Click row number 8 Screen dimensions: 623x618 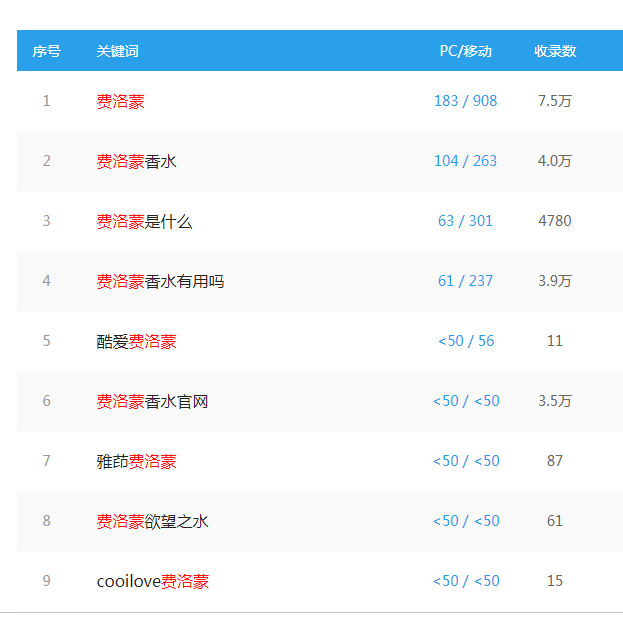tap(46, 521)
